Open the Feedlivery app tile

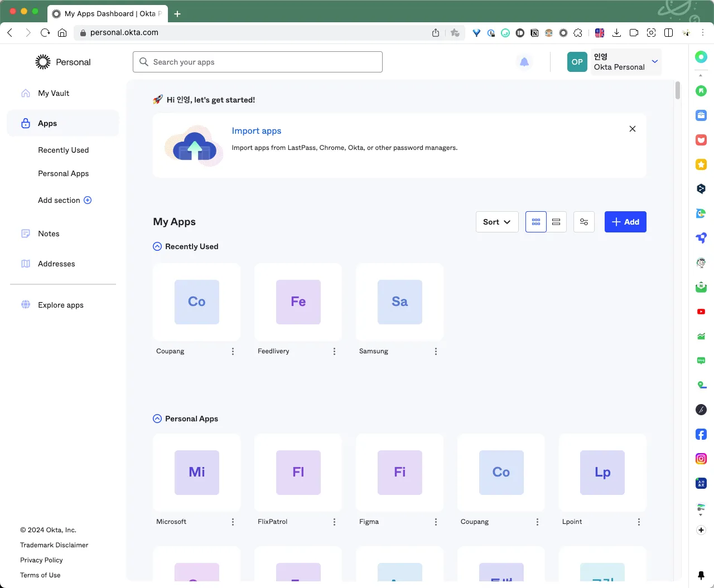(298, 302)
